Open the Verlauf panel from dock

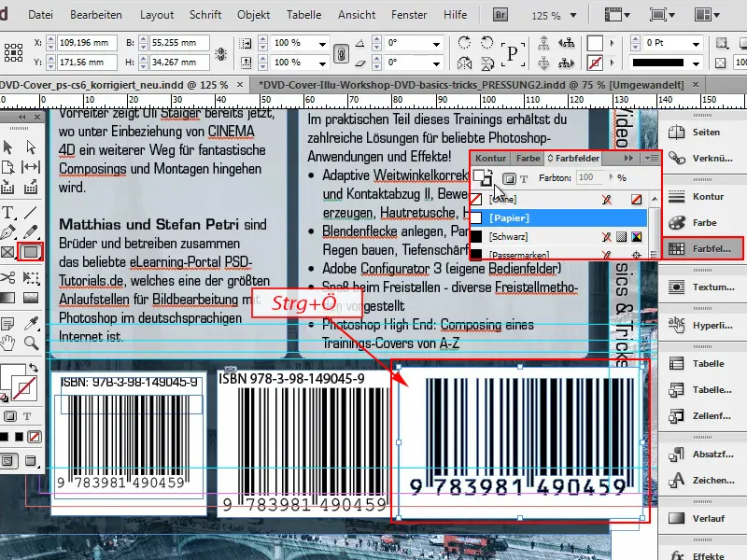pyautogui.click(x=703, y=519)
